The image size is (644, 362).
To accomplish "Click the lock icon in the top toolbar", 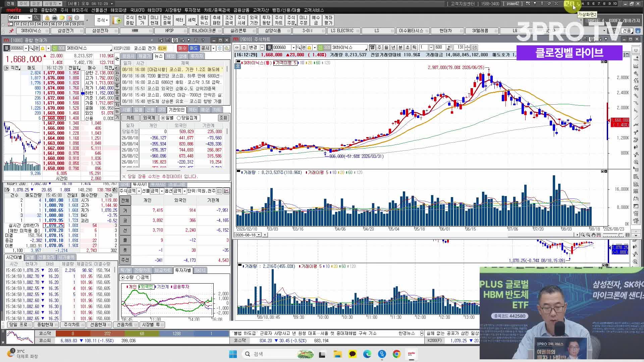I will pyautogui.click(x=47, y=18).
